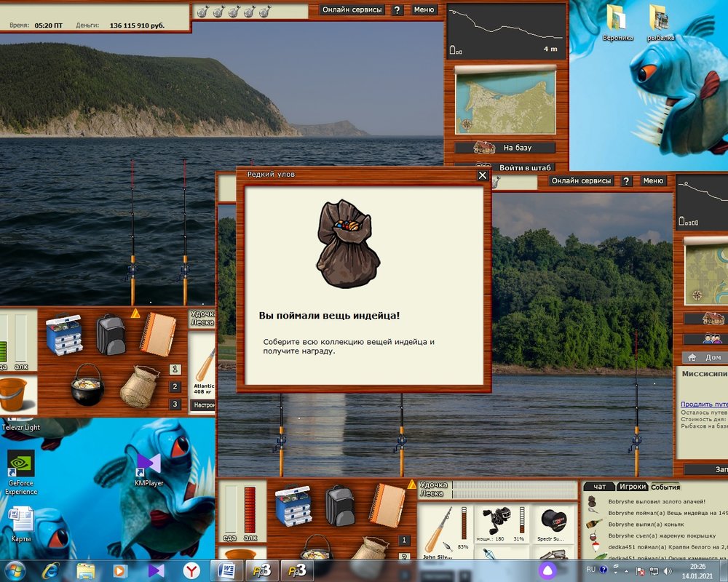Open the backpack in the upper game window
The height and width of the screenshot is (582, 728).
click(x=111, y=335)
